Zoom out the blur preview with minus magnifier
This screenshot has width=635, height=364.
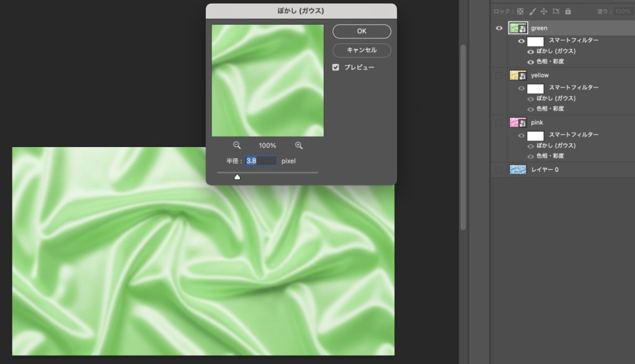tap(237, 145)
